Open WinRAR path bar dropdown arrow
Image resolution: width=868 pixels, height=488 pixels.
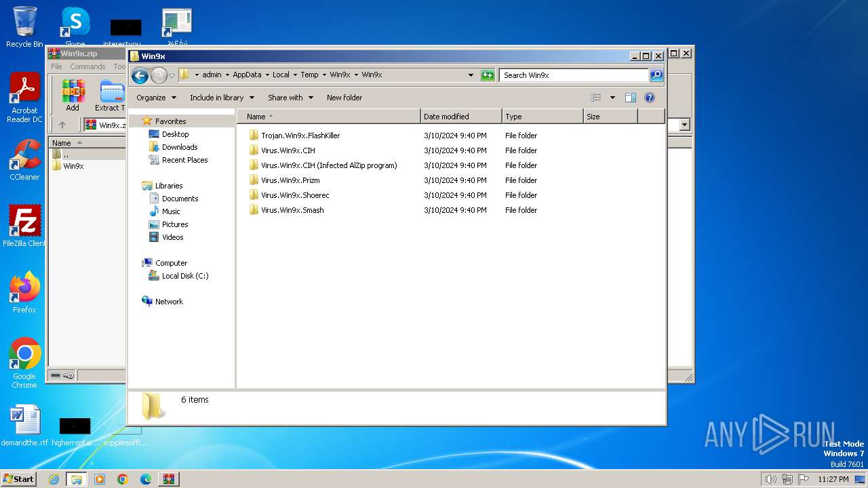tap(684, 125)
